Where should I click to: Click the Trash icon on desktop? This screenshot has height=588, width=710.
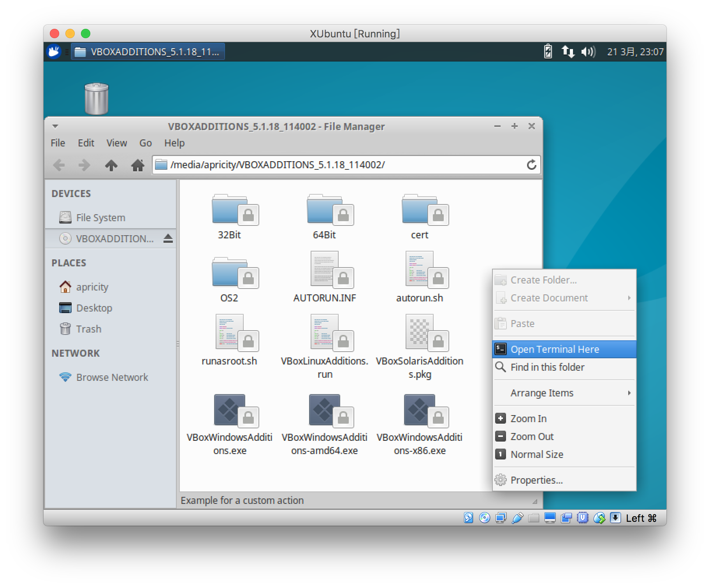(96, 99)
